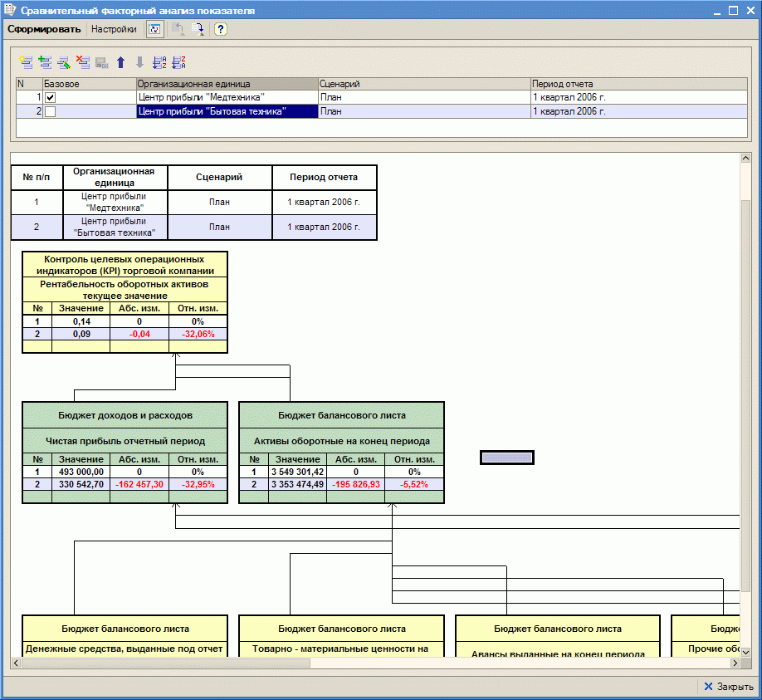The image size is (762, 700).
Task: Click Чистая прибыль отчетный период cell
Action: pos(125,441)
